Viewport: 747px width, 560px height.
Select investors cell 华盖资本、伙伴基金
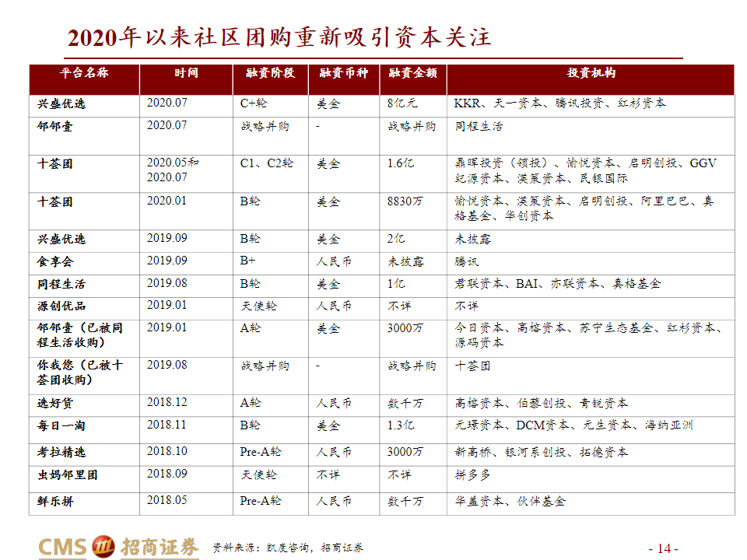coord(510,501)
